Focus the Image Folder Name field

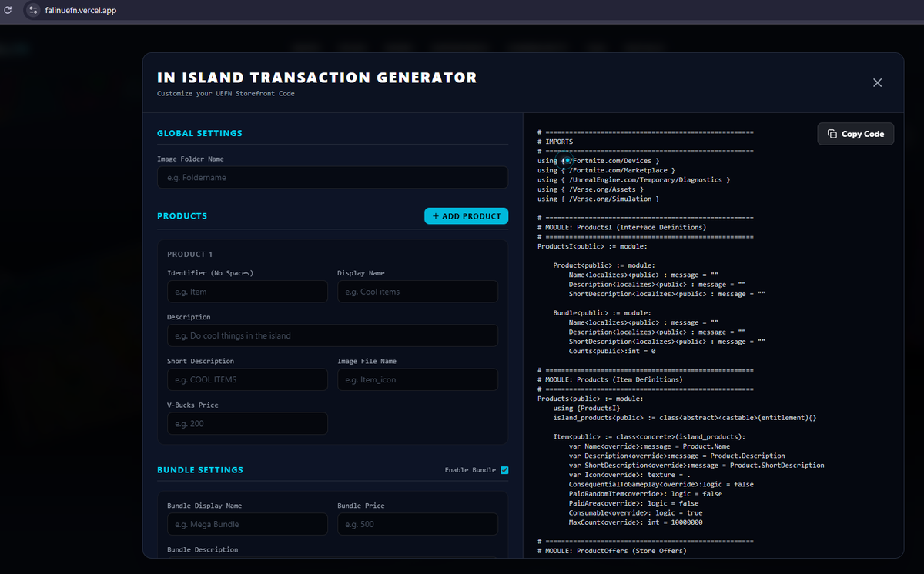pyautogui.click(x=333, y=178)
